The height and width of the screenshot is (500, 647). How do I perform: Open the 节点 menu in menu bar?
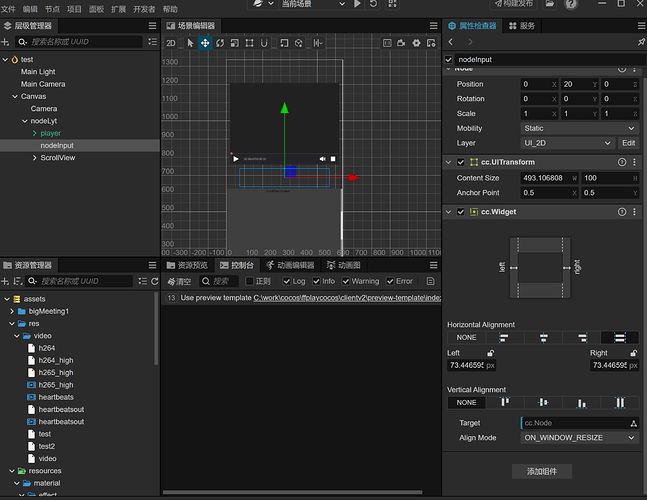52,9
